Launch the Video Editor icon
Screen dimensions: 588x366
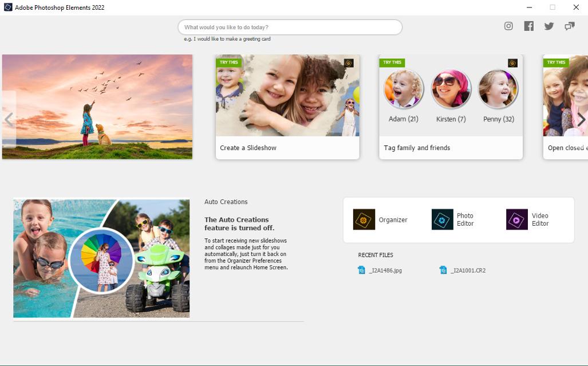517,219
